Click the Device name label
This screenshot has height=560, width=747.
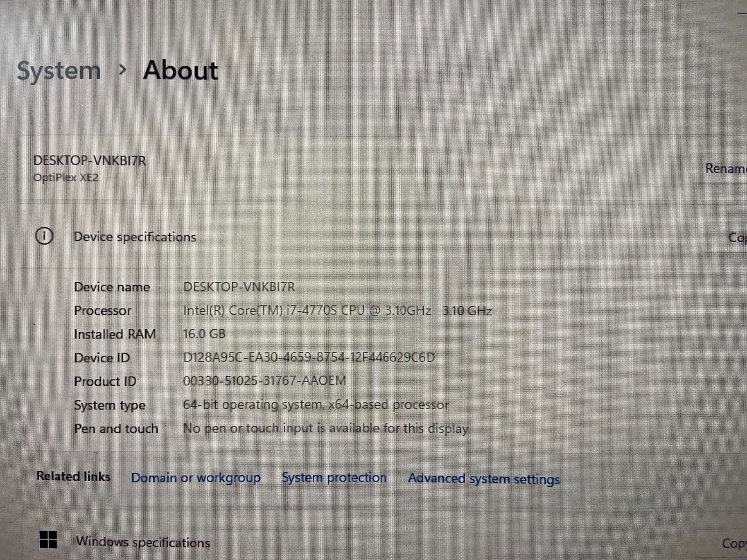coord(112,287)
